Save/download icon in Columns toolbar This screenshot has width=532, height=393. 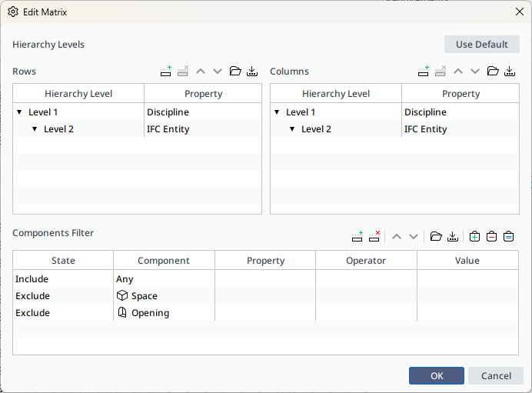coord(510,72)
